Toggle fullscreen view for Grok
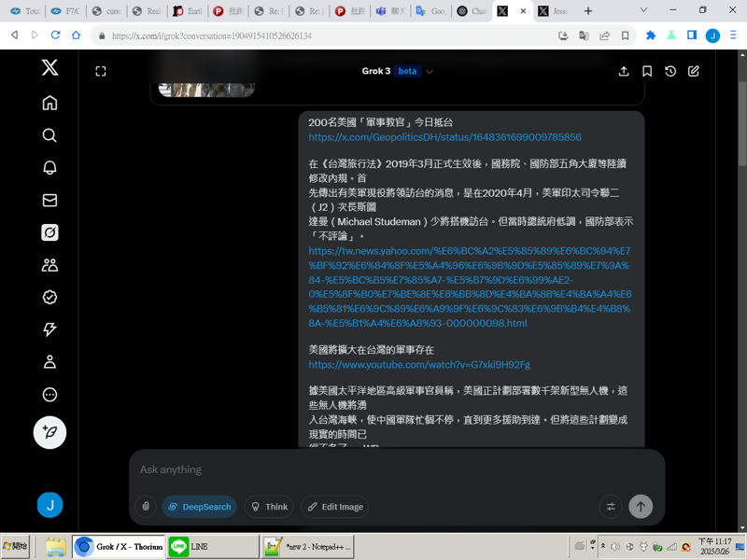The height and width of the screenshot is (560, 747). (x=101, y=71)
